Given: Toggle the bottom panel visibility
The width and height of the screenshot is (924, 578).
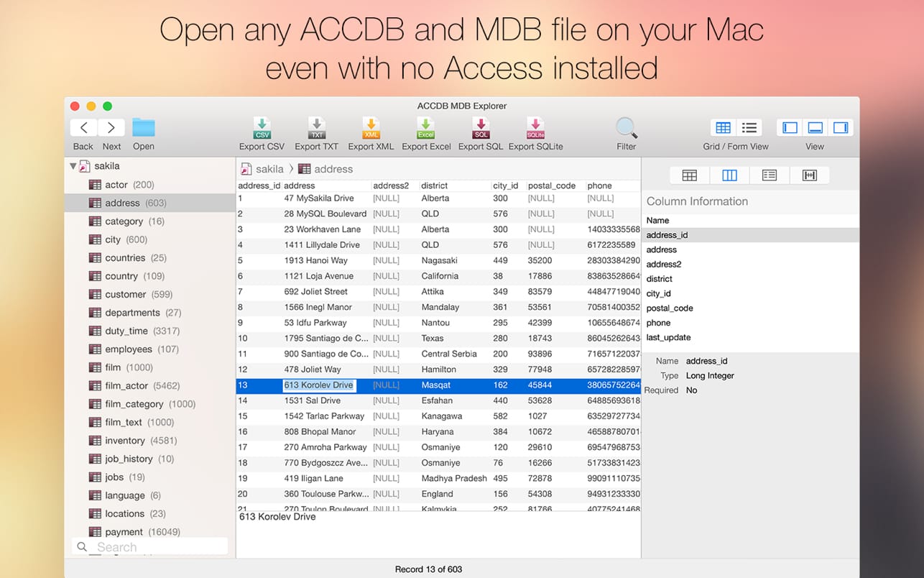Looking at the screenshot, I should 815,127.
